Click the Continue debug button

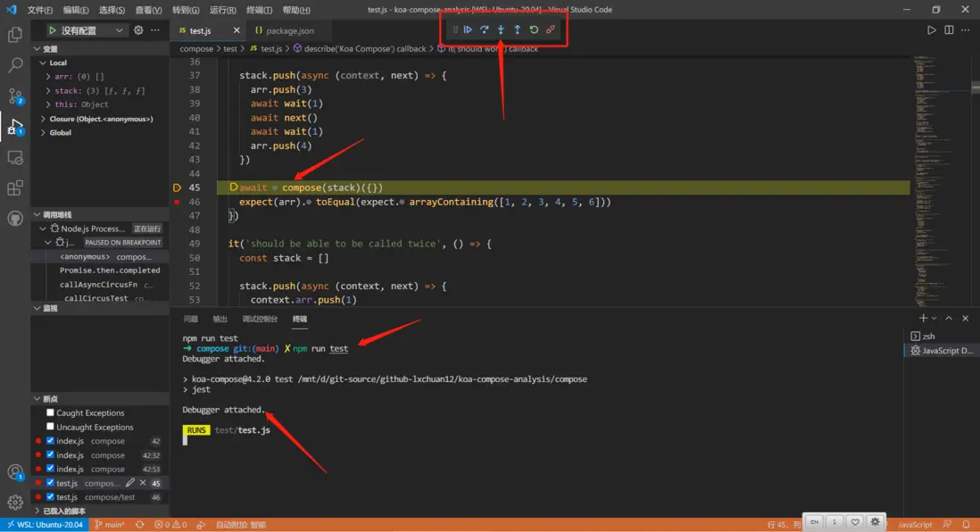pos(468,29)
